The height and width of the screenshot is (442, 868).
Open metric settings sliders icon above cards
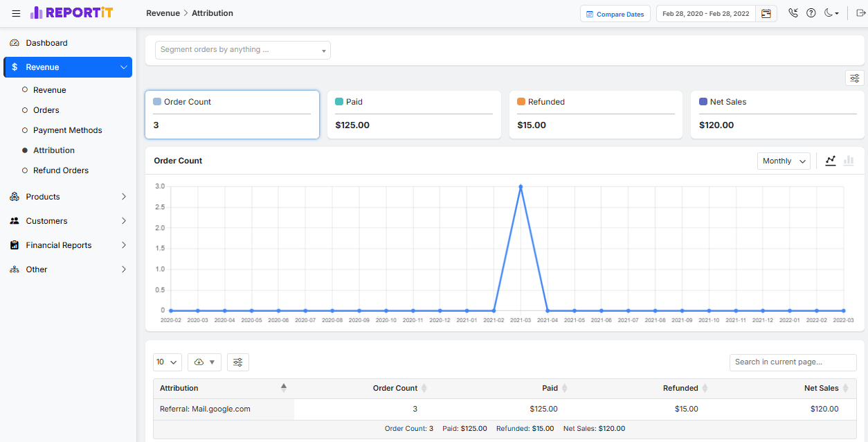855,78
